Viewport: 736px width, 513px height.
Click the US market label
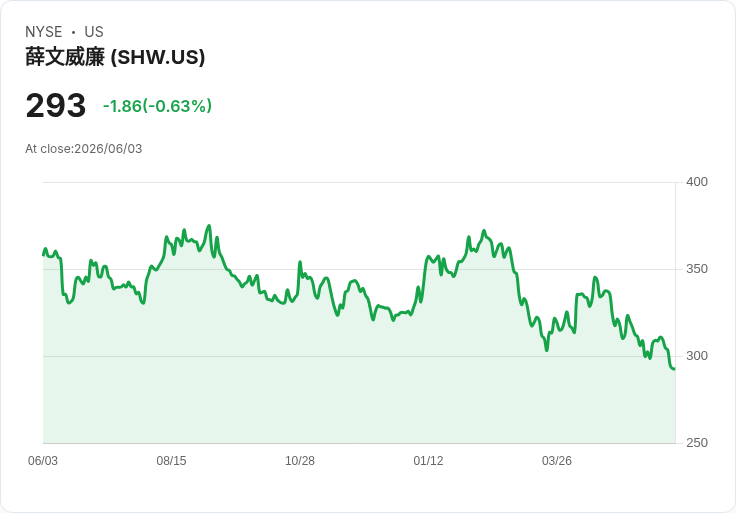(94, 31)
